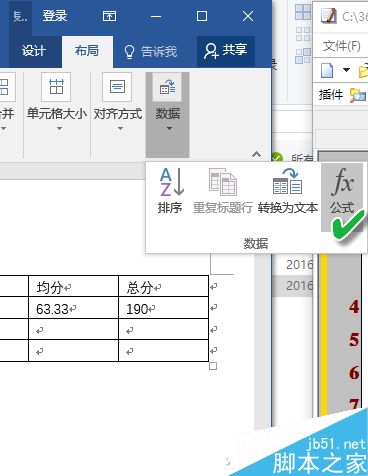Click the 单元格大小 cell size icon
368x476 pixels.
click(56, 87)
